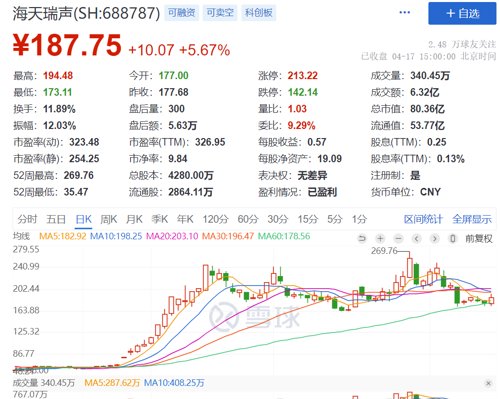Image resolution: width=500 pixels, height=399 pixels.
Task: Click the rectangle icon beside 前复权
Action: (x=453, y=238)
